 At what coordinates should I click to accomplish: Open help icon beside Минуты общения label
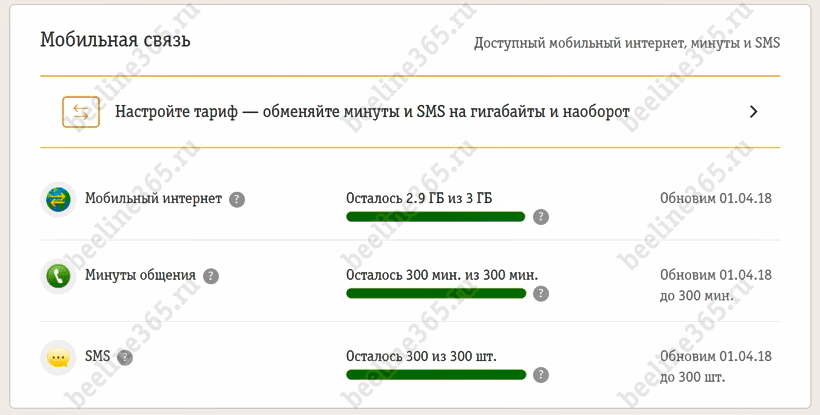tap(211, 275)
